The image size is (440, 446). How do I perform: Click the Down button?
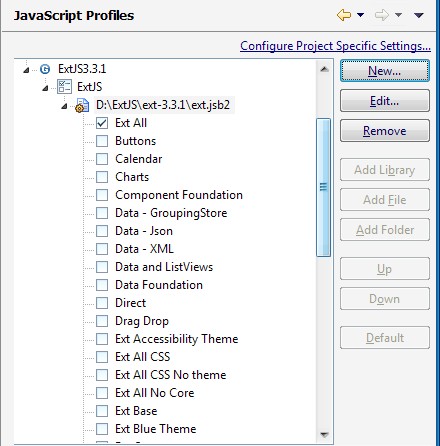pyautogui.click(x=385, y=299)
